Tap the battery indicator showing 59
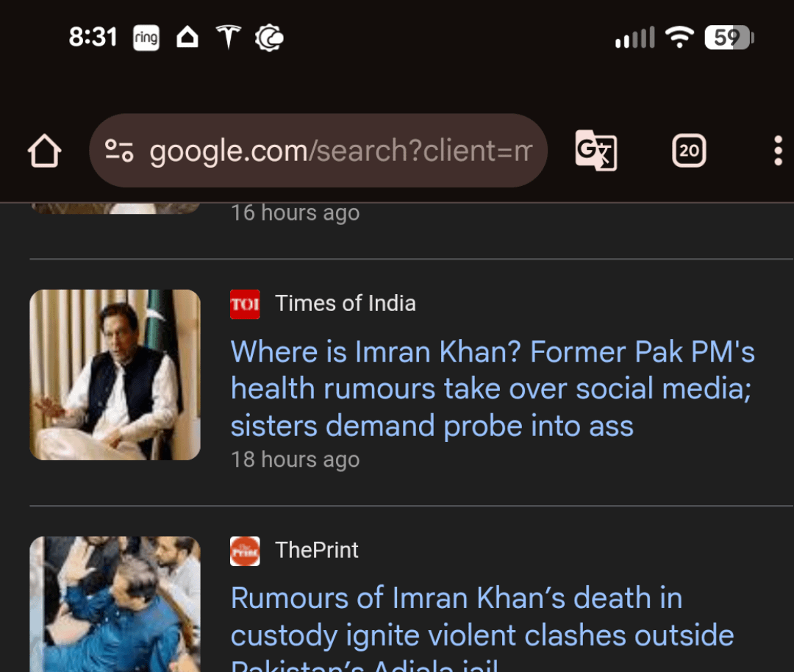Screen dimensions: 794x672 [729, 37]
